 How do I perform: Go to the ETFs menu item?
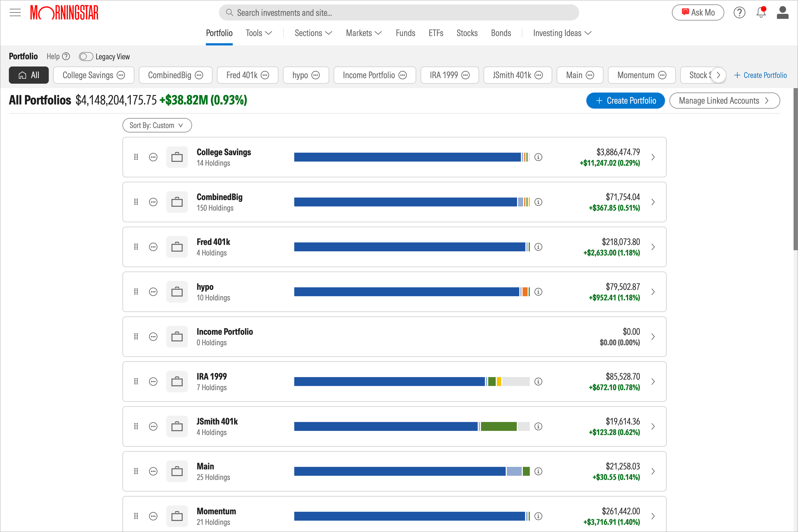[x=436, y=33]
